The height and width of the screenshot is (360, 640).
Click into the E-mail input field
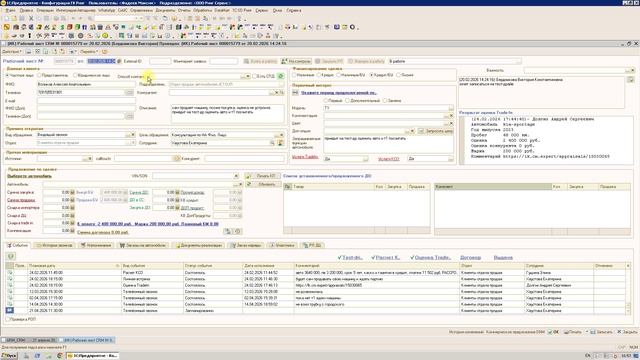(x=86, y=100)
